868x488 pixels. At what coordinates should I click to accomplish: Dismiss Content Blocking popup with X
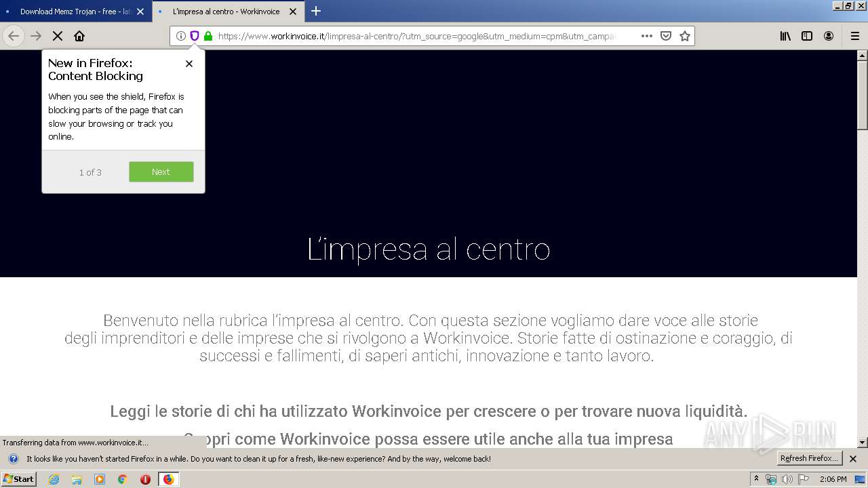pyautogui.click(x=189, y=64)
